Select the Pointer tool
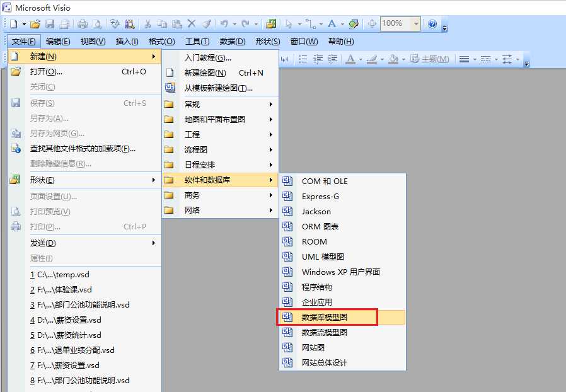 tap(289, 24)
